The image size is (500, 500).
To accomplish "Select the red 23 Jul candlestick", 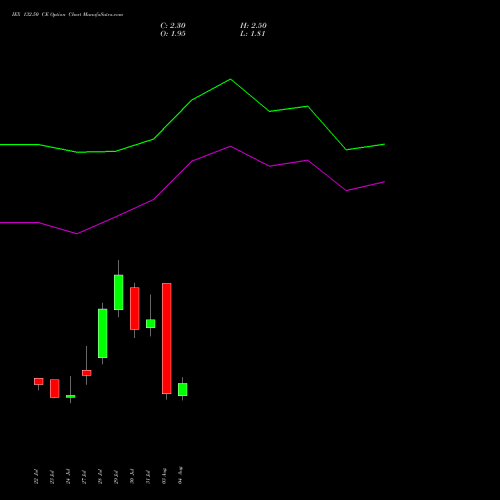I will pos(55,388).
